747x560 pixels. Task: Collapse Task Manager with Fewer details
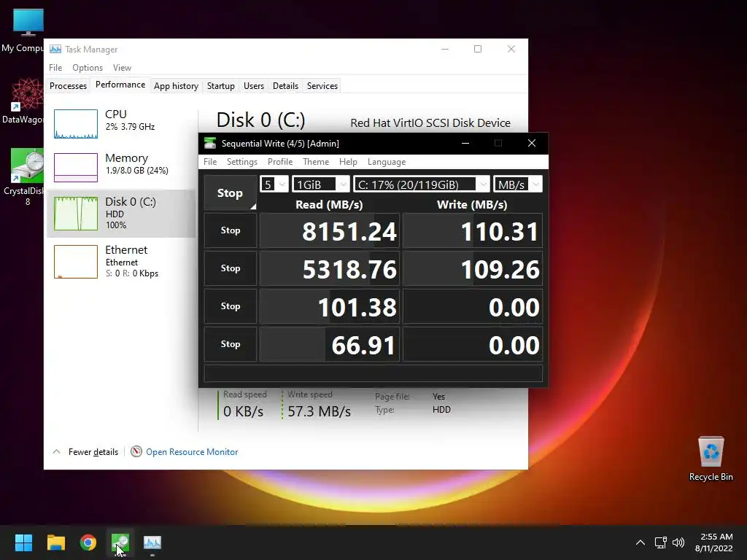[x=85, y=451]
